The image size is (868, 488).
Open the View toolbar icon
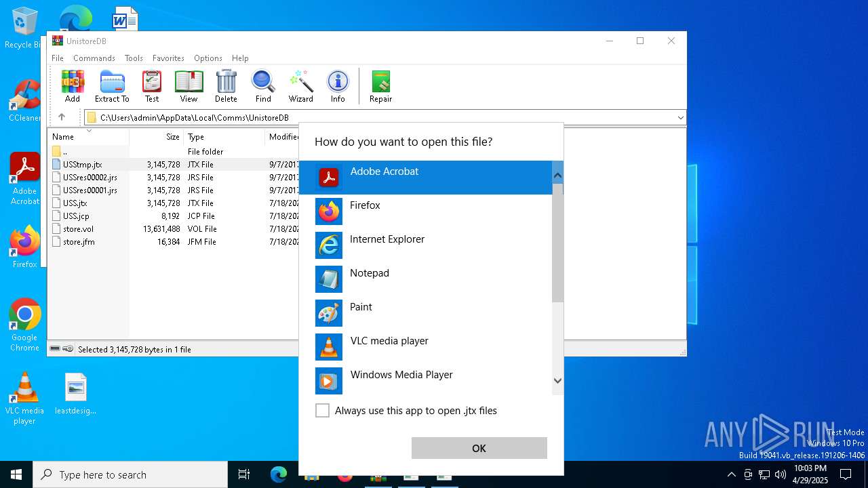[x=189, y=86]
